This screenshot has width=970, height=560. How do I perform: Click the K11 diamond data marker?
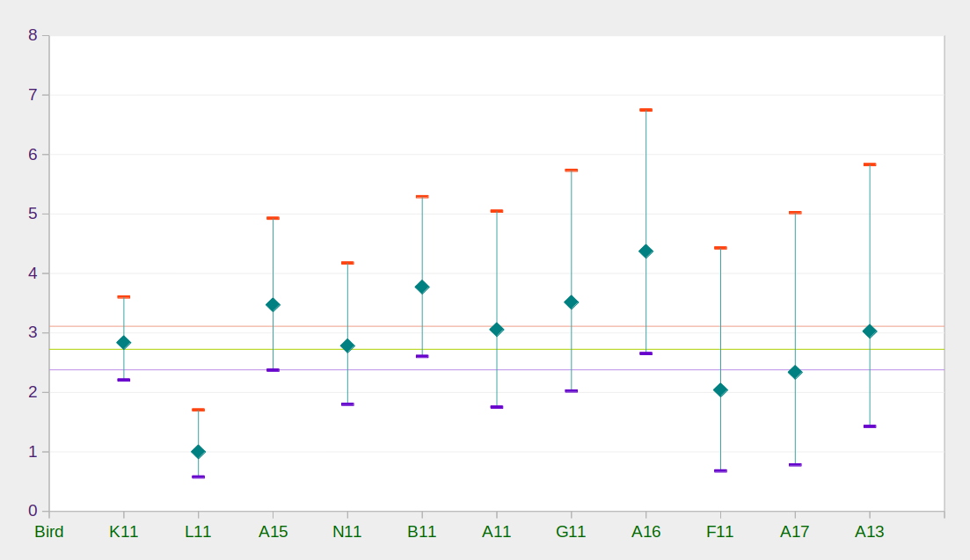pyautogui.click(x=124, y=343)
